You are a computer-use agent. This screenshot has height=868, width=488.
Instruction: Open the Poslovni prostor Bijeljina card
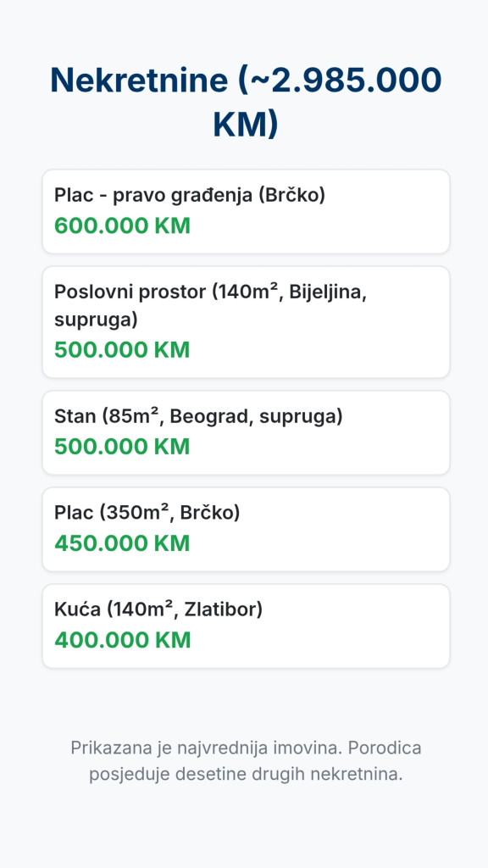point(246,322)
